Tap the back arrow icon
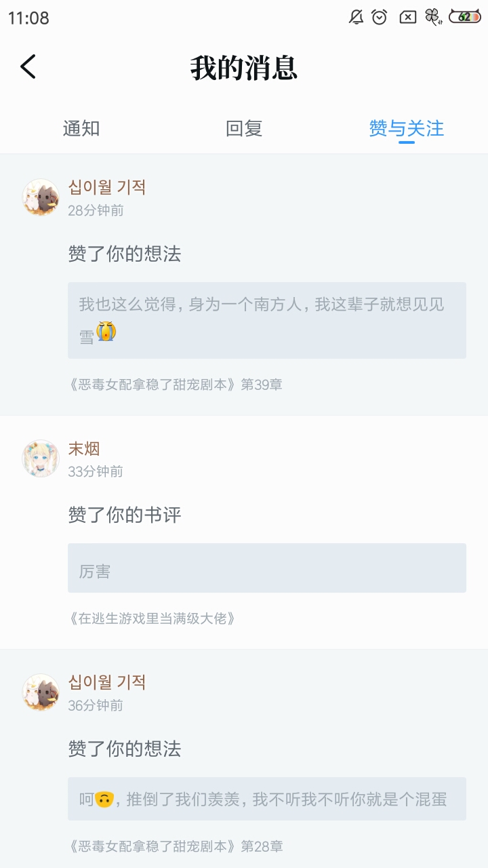 (28, 66)
